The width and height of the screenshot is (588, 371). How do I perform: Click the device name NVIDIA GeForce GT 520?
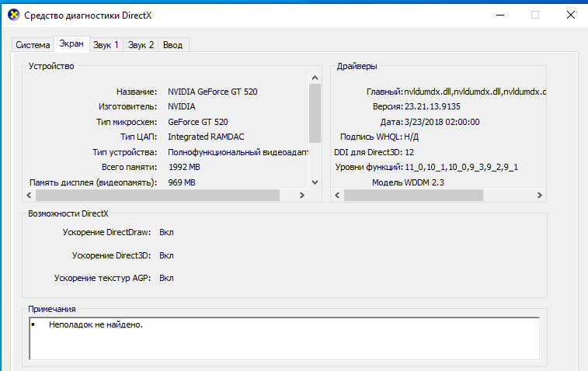click(213, 92)
